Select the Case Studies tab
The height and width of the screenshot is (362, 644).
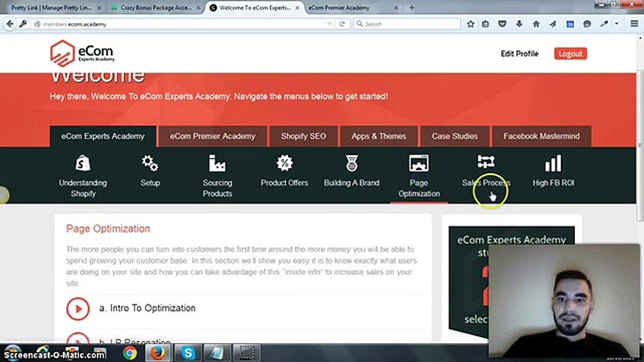tap(455, 136)
